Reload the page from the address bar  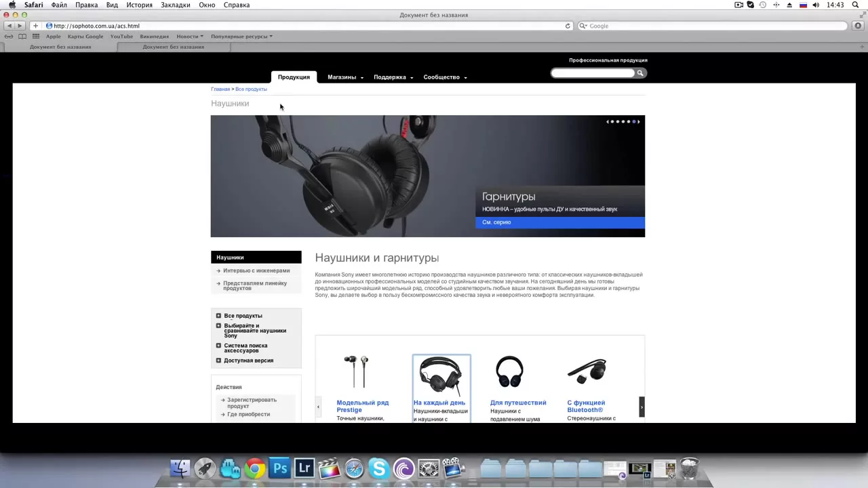coord(568,26)
